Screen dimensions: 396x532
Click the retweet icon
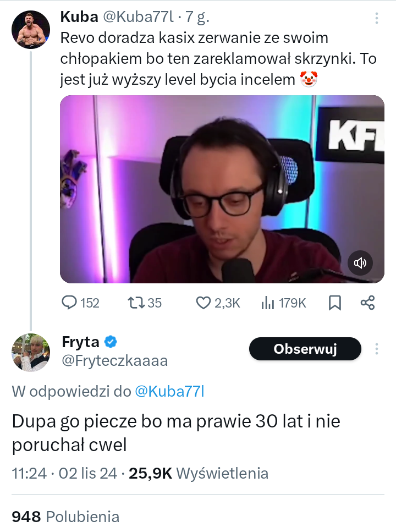coord(135,303)
